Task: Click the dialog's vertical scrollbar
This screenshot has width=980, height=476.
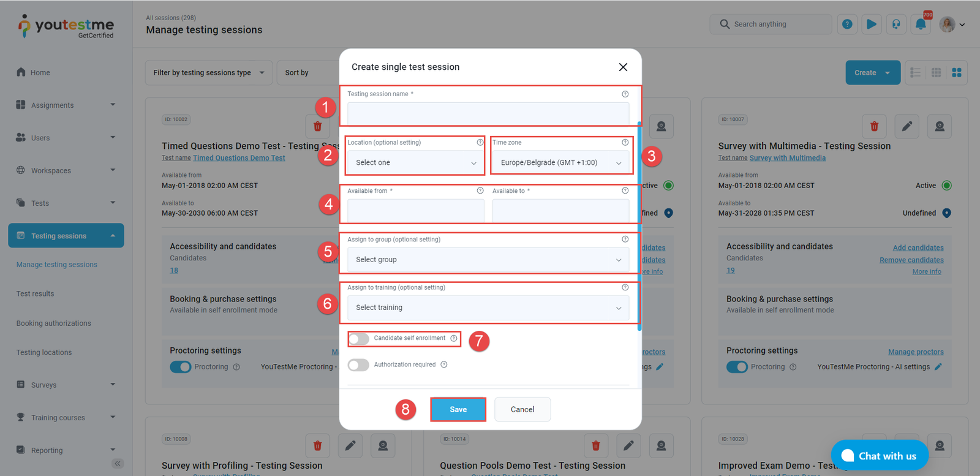Action: click(x=639, y=227)
